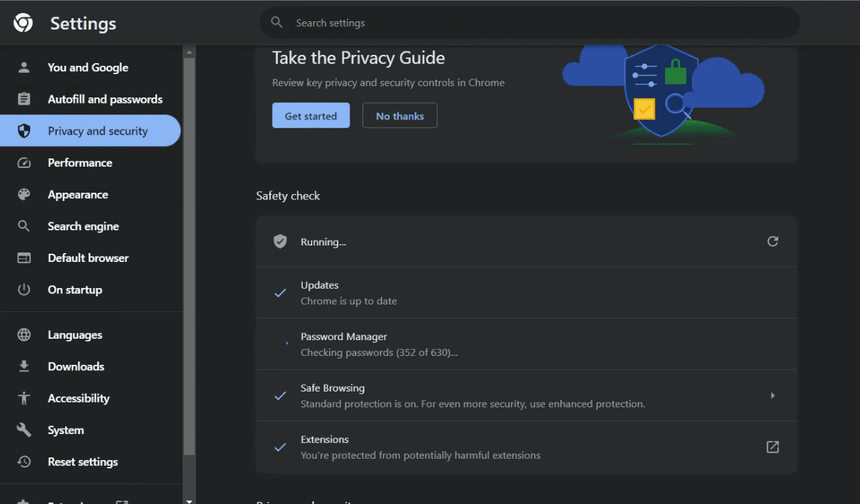Click the Password Manager row
The image size is (860, 504).
click(x=526, y=344)
